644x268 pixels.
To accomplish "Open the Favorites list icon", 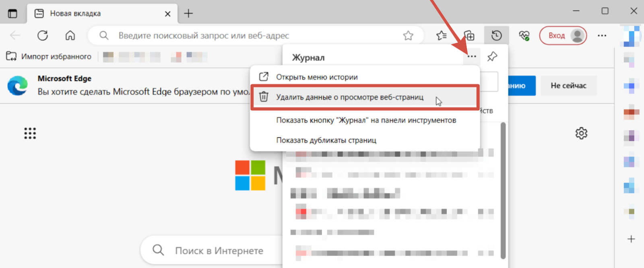I will (441, 35).
